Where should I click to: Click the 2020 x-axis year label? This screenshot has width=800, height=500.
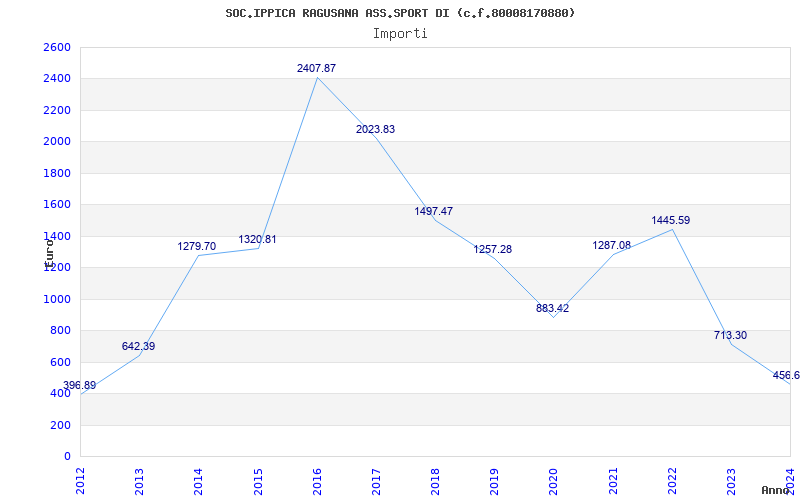(x=554, y=482)
